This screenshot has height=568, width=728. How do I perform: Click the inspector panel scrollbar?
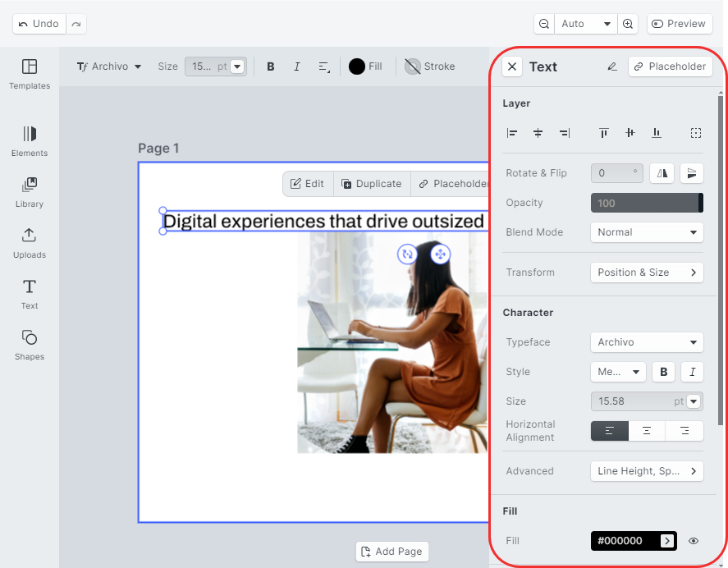click(x=720, y=260)
